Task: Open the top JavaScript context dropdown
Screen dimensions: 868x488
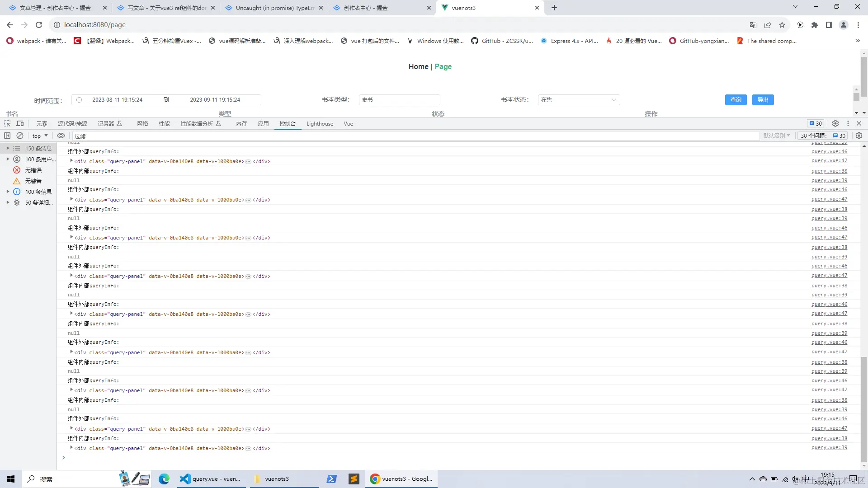Action: click(40, 136)
